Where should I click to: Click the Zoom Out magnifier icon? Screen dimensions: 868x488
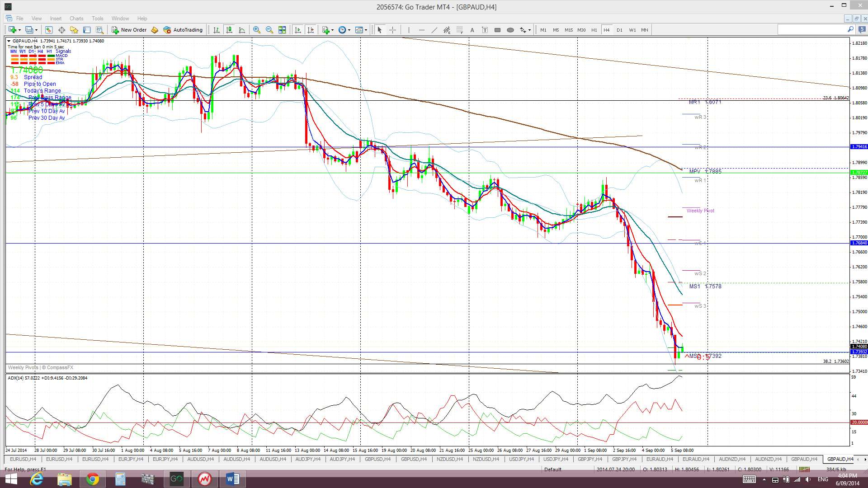(269, 30)
